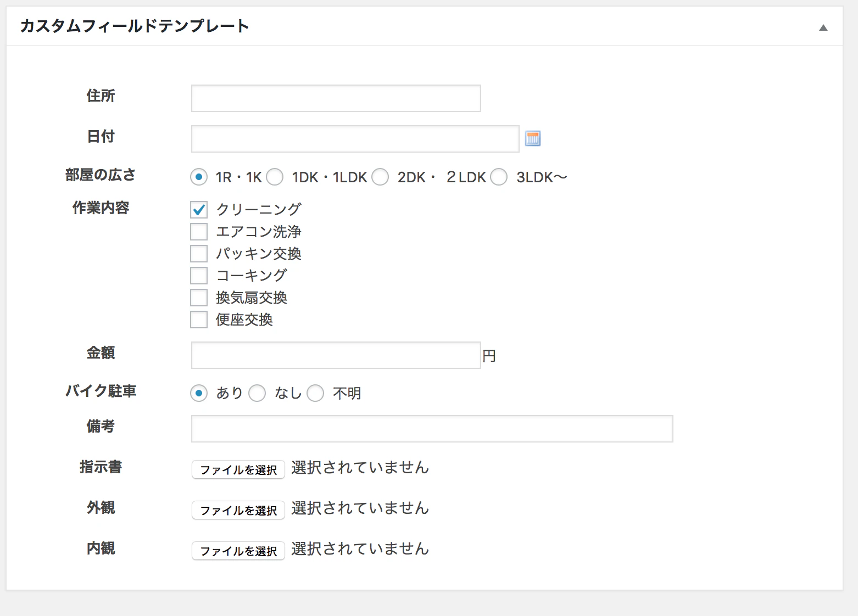Choose 不明 for バイク駐車

(315, 393)
